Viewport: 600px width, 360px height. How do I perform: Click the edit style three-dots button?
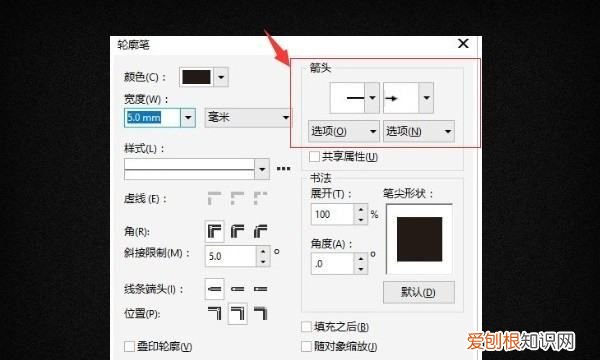click(x=283, y=169)
